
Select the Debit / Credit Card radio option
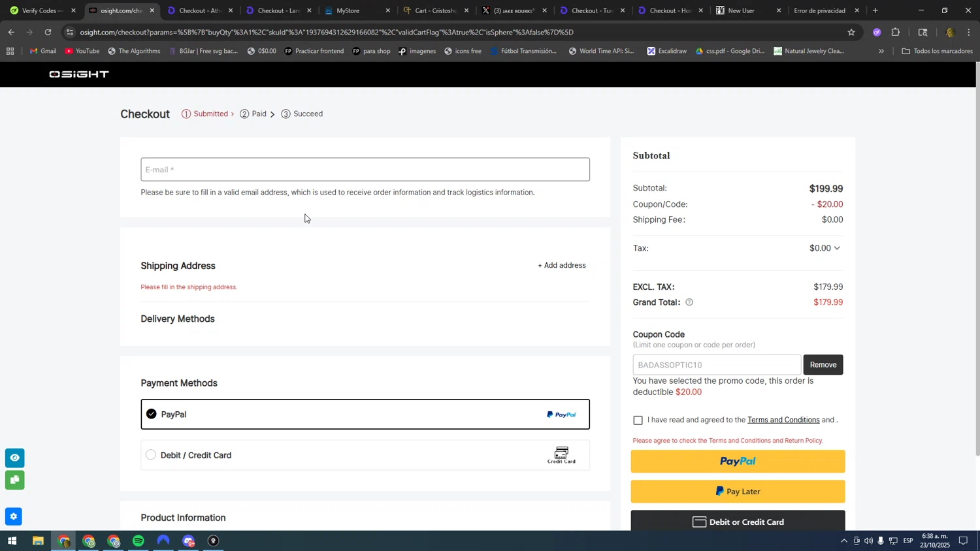[151, 455]
